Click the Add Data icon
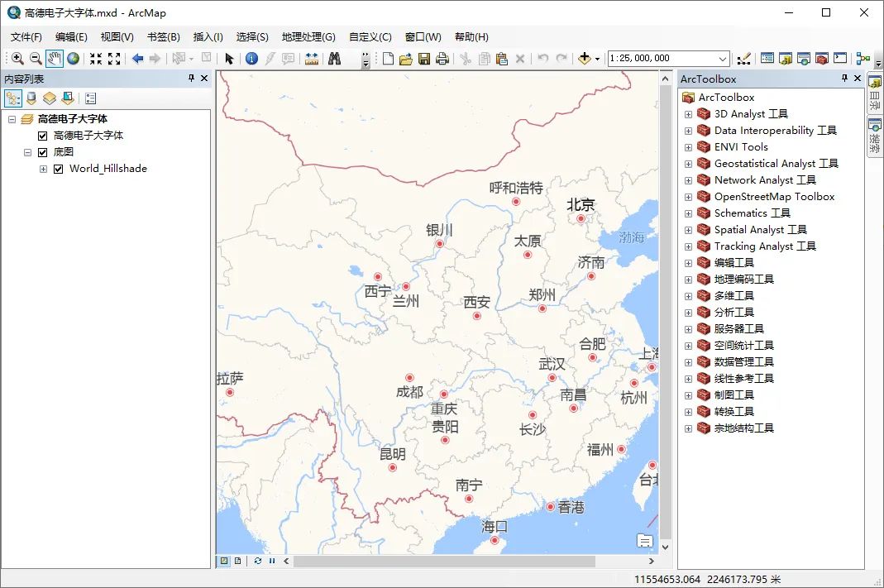 tap(585, 58)
